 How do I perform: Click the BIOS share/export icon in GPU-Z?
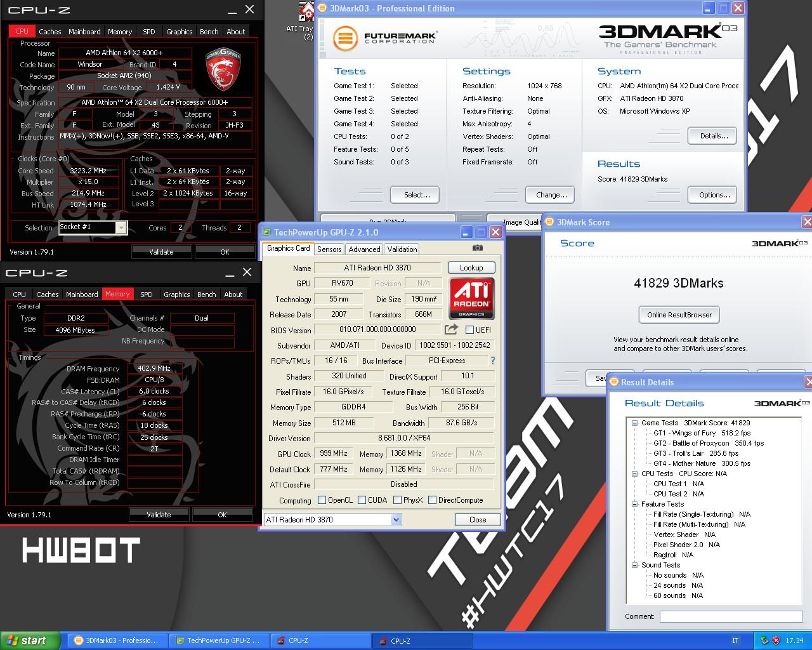point(451,329)
